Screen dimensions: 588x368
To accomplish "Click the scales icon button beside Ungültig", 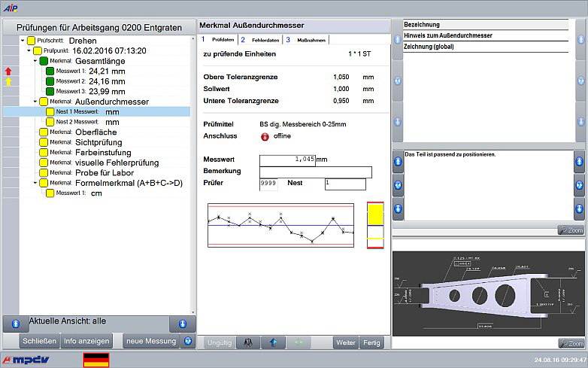I will [x=248, y=342].
